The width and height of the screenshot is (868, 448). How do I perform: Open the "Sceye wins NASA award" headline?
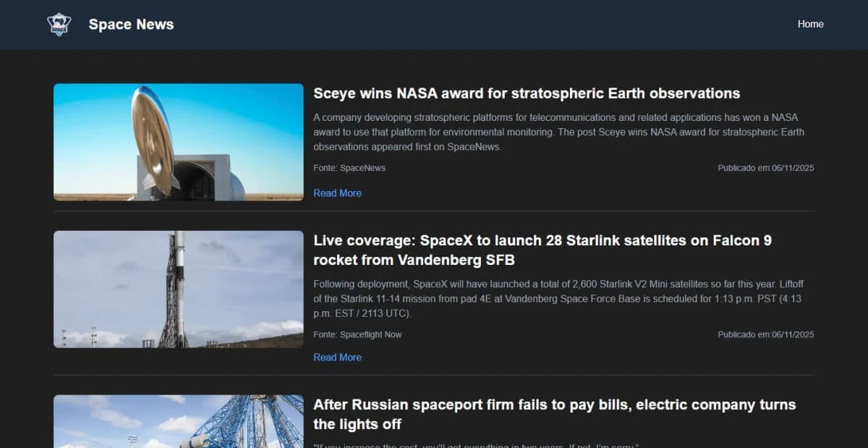tap(527, 93)
